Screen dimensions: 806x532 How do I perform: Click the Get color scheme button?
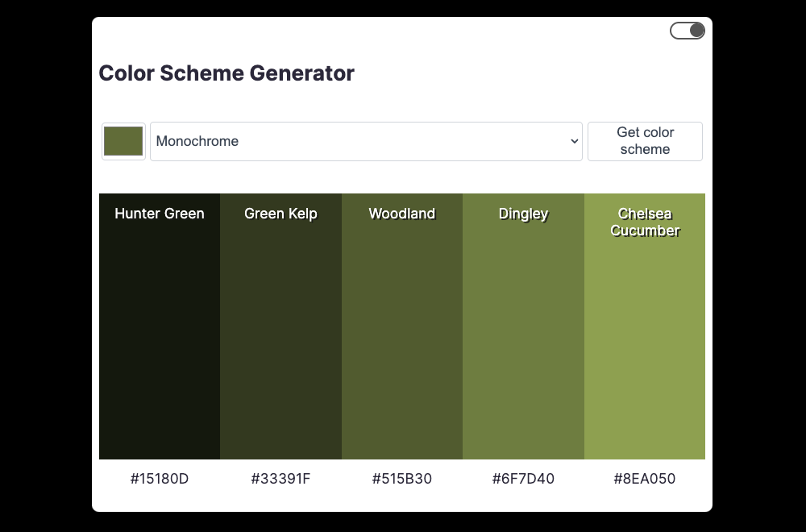(645, 141)
